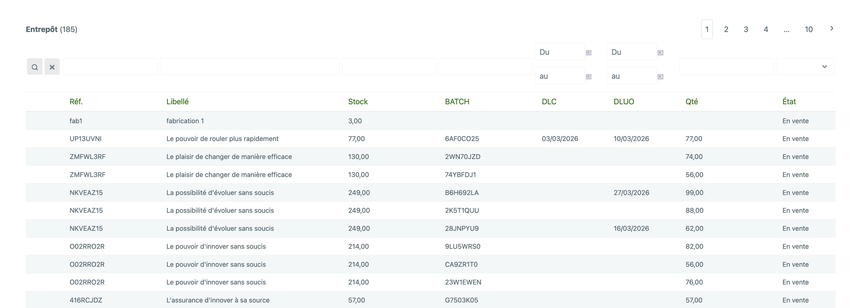Go to page 2
The width and height of the screenshot is (868, 308).
coord(726,29)
